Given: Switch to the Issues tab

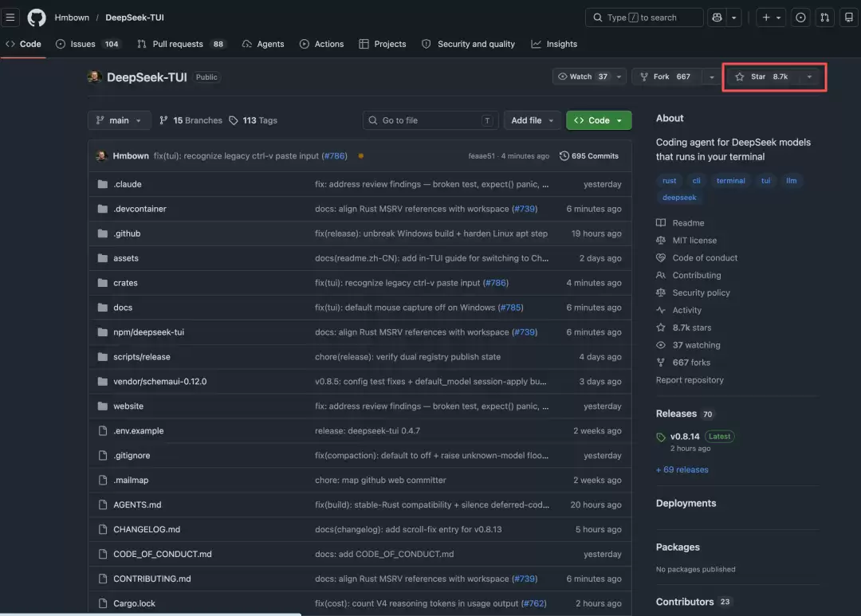Looking at the screenshot, I should pyautogui.click(x=88, y=44).
